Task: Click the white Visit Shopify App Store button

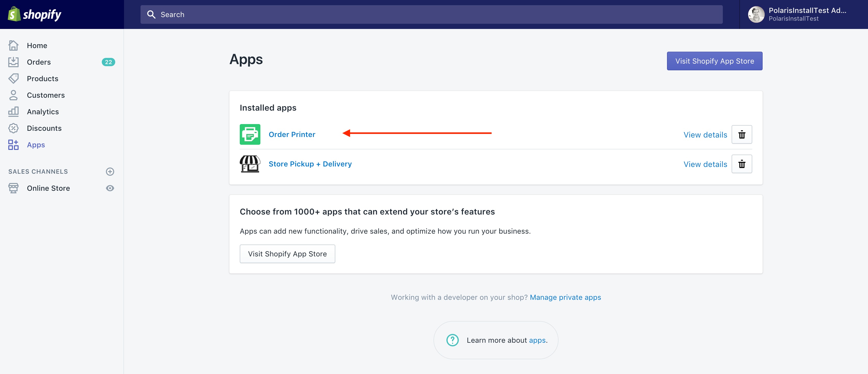Action: [287, 254]
